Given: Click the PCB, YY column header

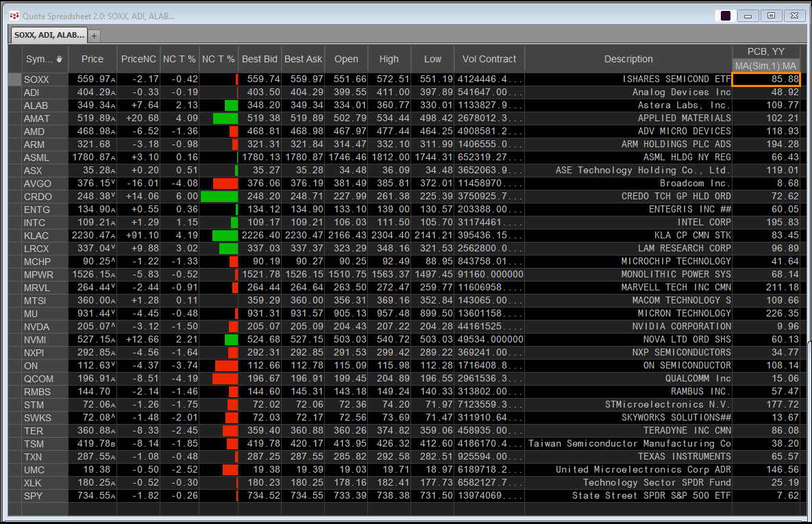Looking at the screenshot, I should click(x=766, y=52).
